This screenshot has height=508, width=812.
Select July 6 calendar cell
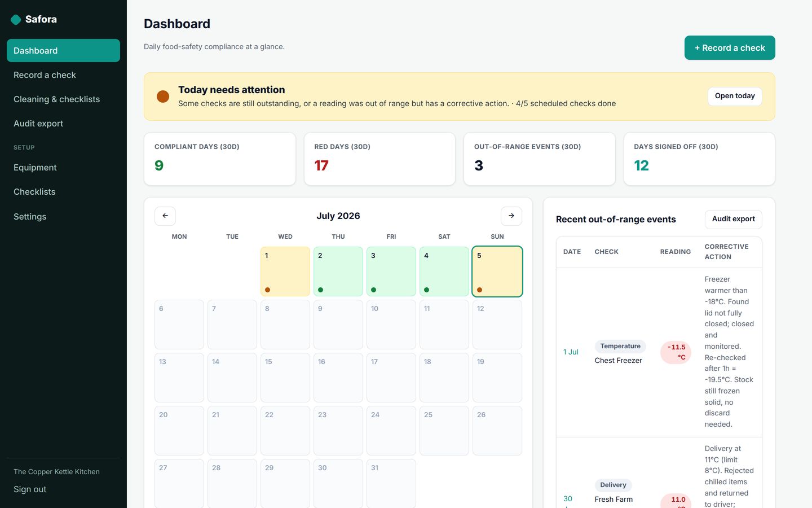(x=179, y=325)
